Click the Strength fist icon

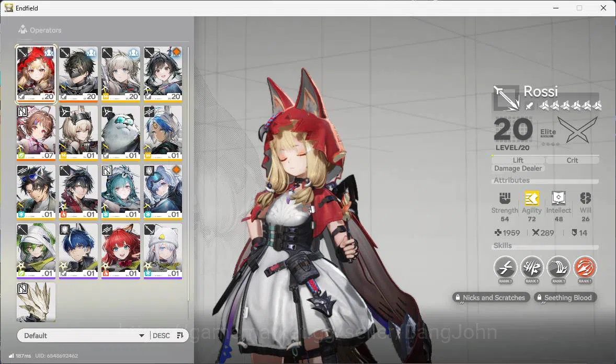(505, 198)
